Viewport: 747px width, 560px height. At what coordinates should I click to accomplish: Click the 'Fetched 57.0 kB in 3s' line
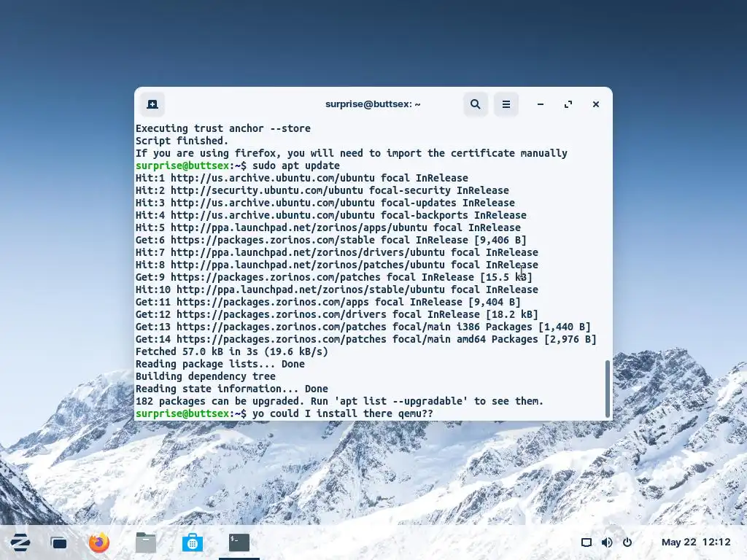[232, 351]
